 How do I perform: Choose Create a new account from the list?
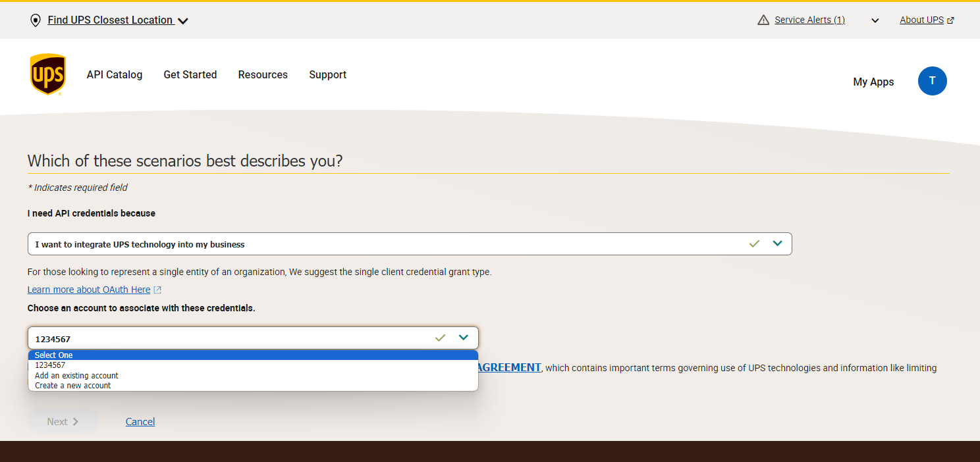point(72,385)
